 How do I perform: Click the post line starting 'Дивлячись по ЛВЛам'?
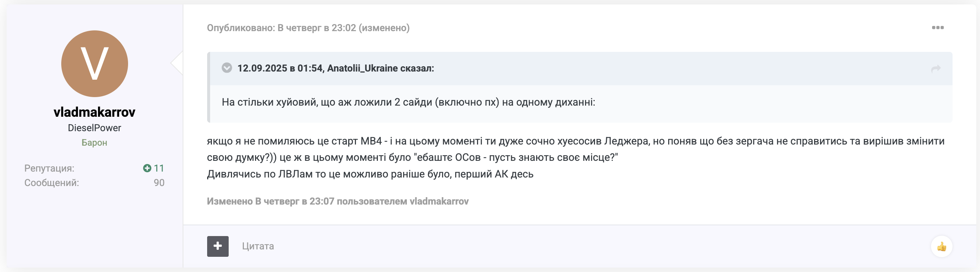tap(370, 174)
